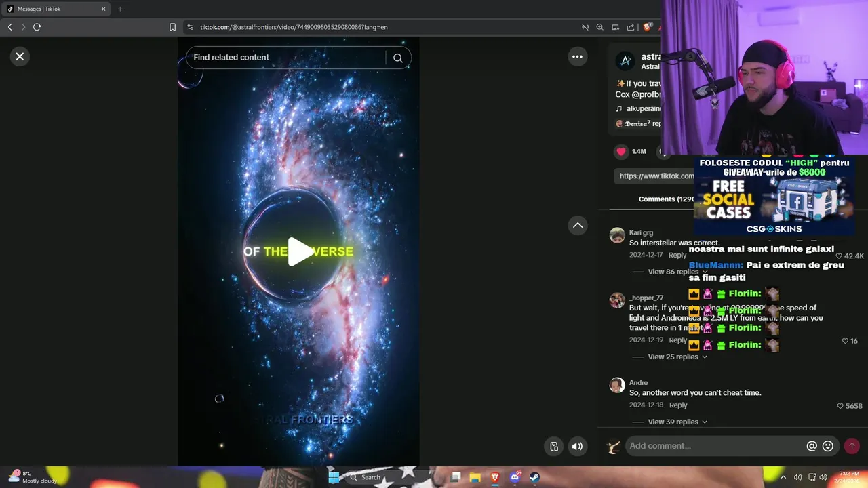
Task: Reply to Andre's comment
Action: pos(678,405)
